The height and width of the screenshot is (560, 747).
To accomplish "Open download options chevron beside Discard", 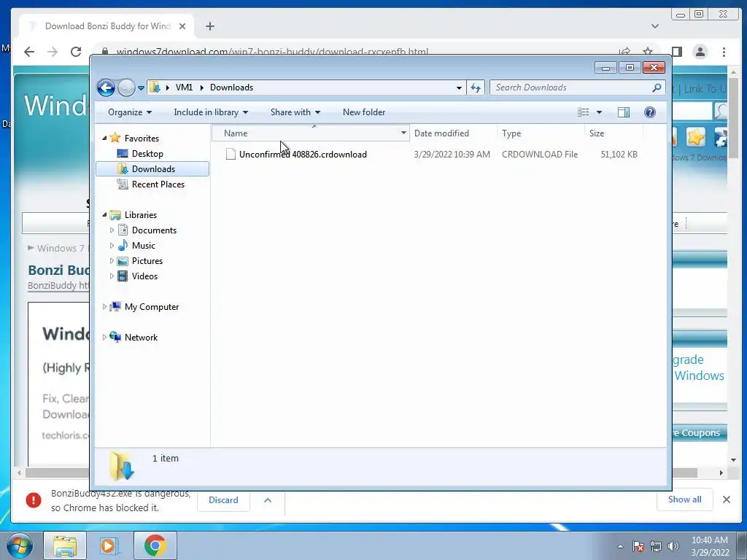I will pos(268,500).
